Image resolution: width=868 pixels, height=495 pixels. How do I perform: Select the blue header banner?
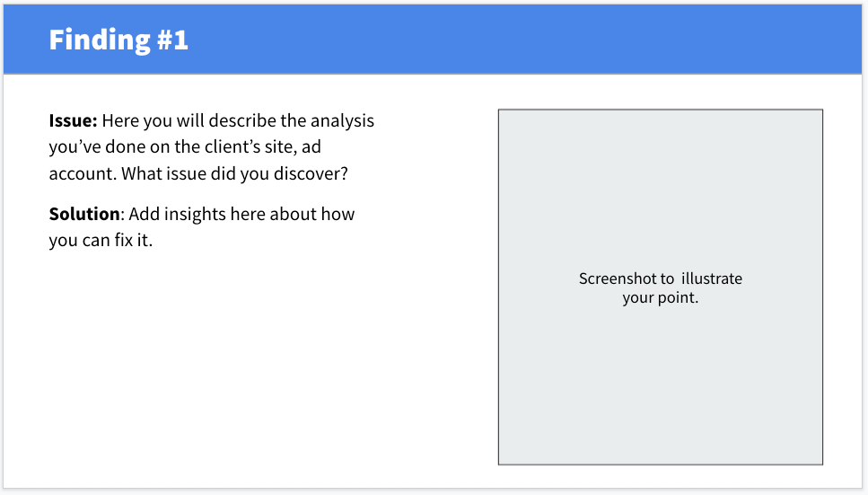pyautogui.click(x=539, y=40)
